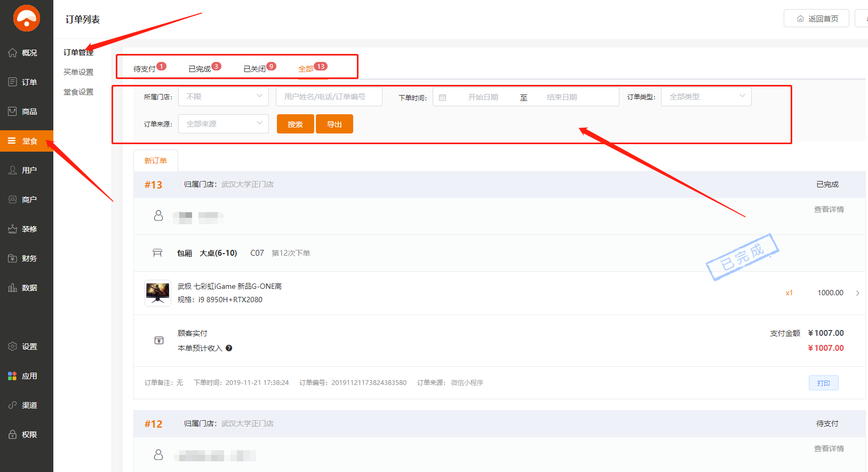868x472 pixels.
Task: Expand the 订单来源 dropdown showing 全部来源
Action: 223,124
